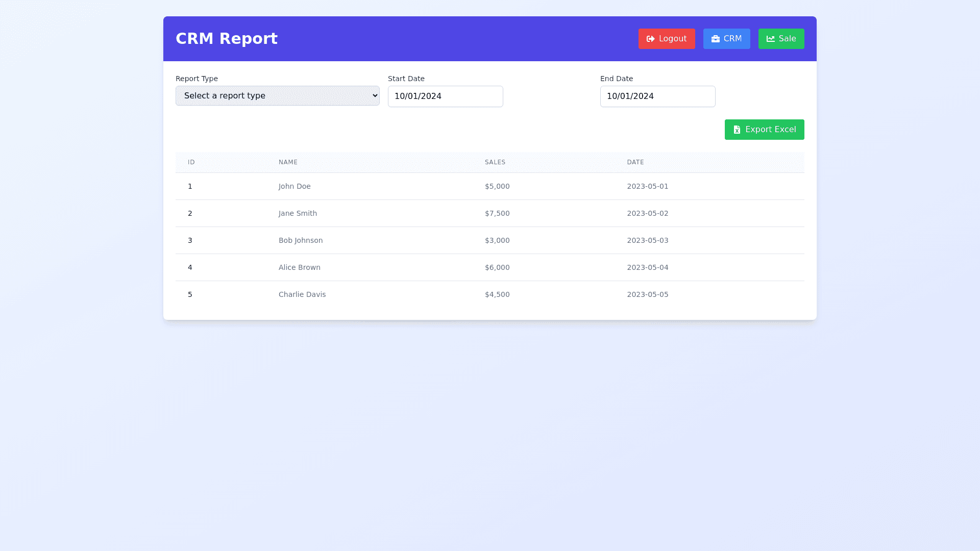Click the briefcase icon on CRM button
Image resolution: width=980 pixels, height=551 pixels.
[x=715, y=39]
